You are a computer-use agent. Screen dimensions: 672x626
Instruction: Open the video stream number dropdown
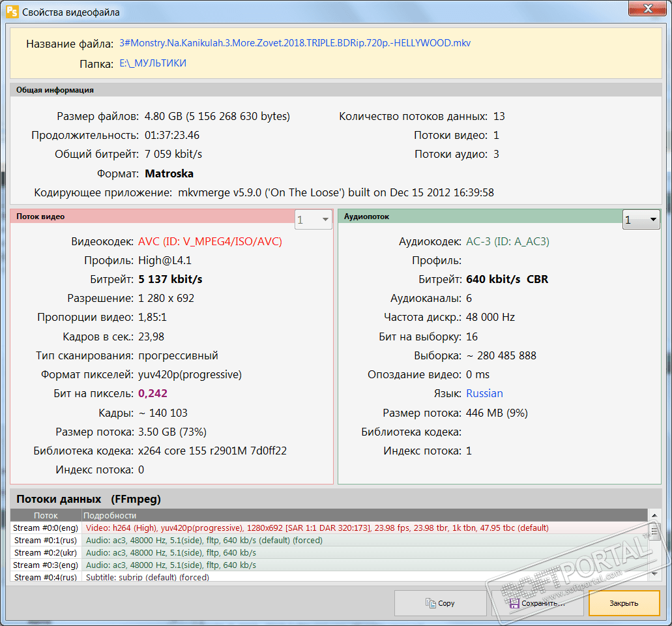pyautogui.click(x=314, y=220)
